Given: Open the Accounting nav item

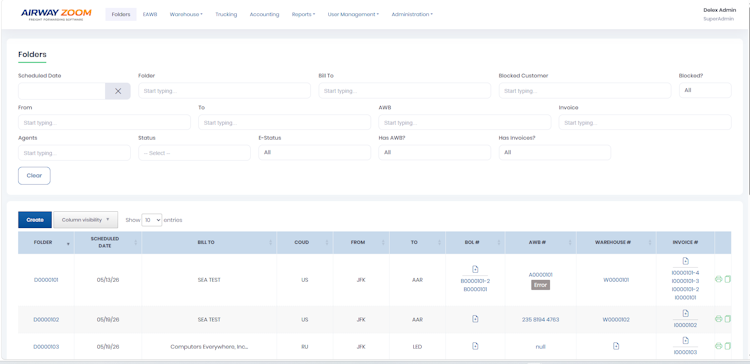Looking at the screenshot, I should pyautogui.click(x=264, y=14).
